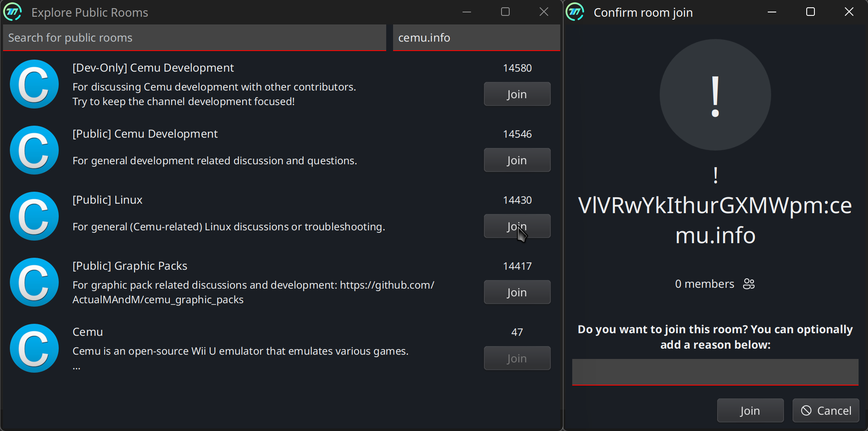868x431 pixels.
Task: Confirm joining via the dialog Join button
Action: [750, 410]
